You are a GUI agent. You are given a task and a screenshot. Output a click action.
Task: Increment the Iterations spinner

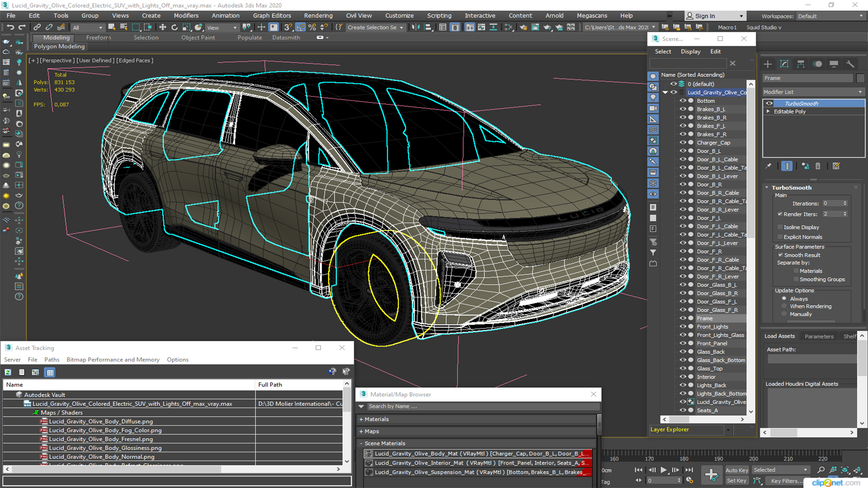pyautogui.click(x=845, y=202)
